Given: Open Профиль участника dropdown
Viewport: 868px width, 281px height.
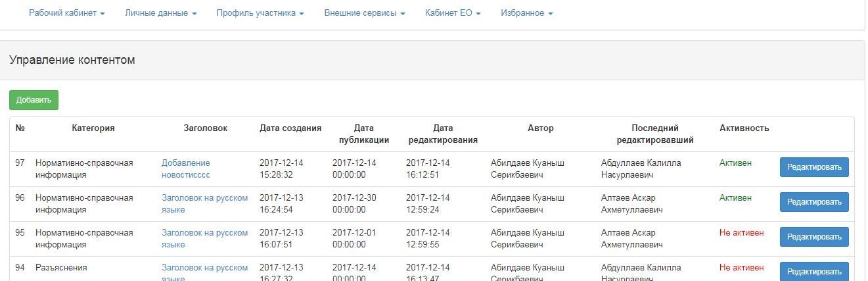Looking at the screenshot, I should pyautogui.click(x=260, y=13).
